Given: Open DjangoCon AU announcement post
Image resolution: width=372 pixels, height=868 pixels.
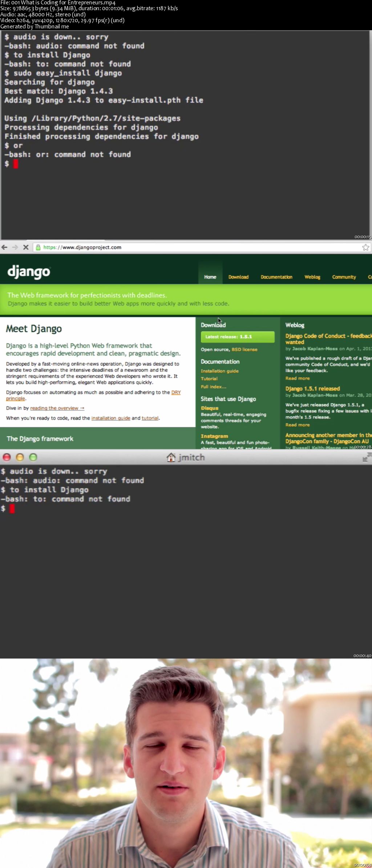Looking at the screenshot, I should pos(328,438).
